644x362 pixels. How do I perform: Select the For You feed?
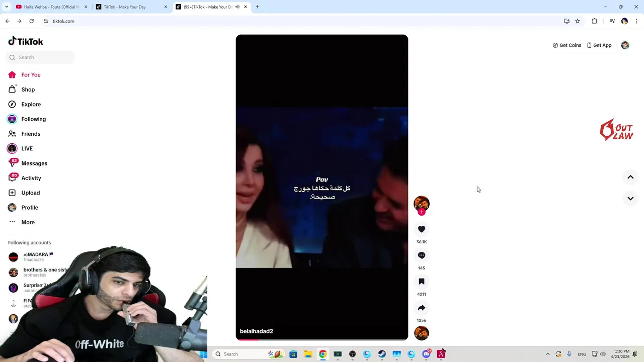[x=31, y=75]
